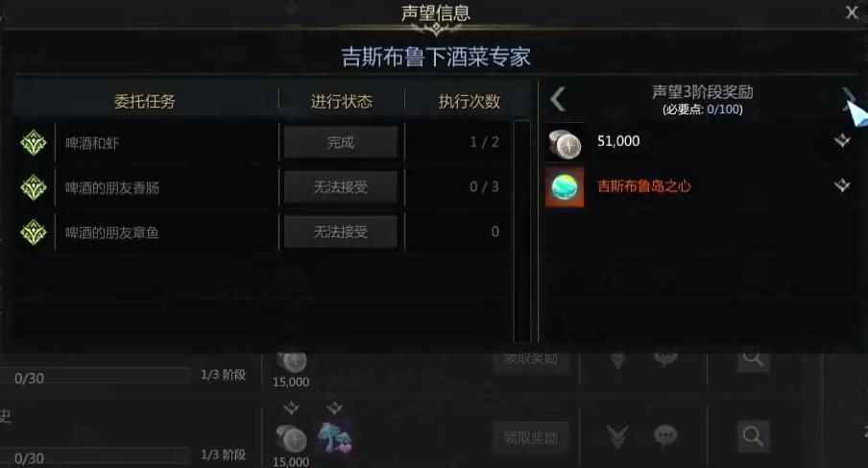This screenshot has width=868, height=468.
Task: Go to previous reputation stage reward arrow
Action: click(558, 100)
